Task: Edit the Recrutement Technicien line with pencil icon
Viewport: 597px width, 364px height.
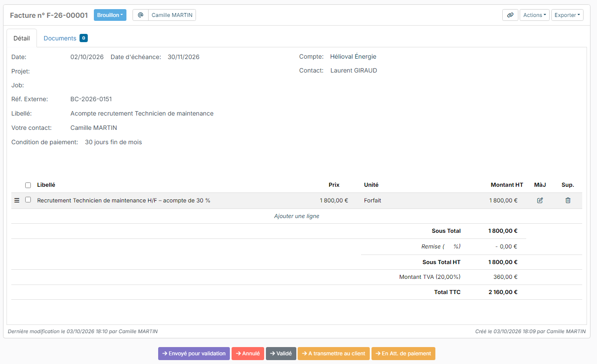Action: pyautogui.click(x=540, y=201)
